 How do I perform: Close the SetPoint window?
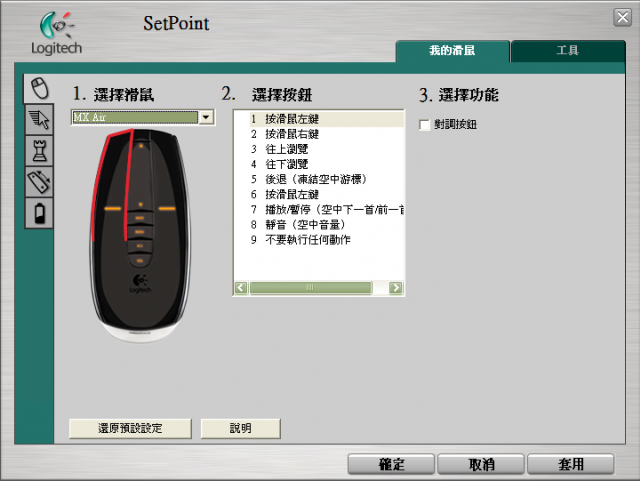point(622,18)
